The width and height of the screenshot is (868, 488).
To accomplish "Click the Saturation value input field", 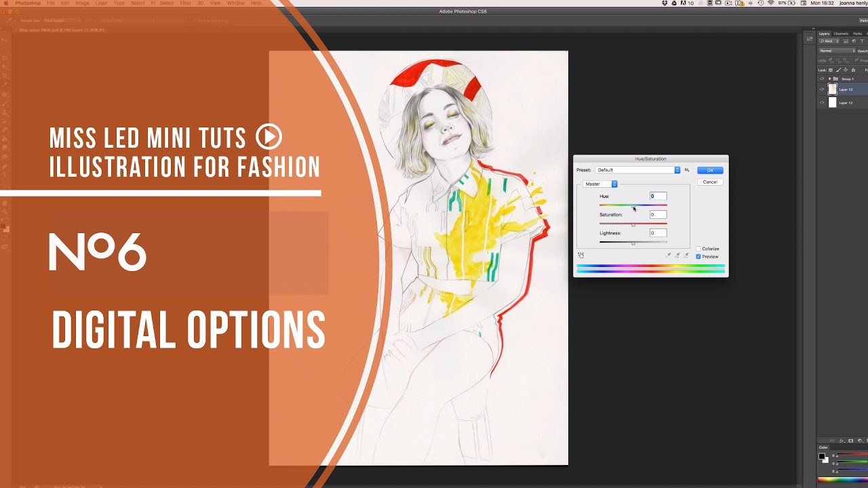I will [658, 214].
